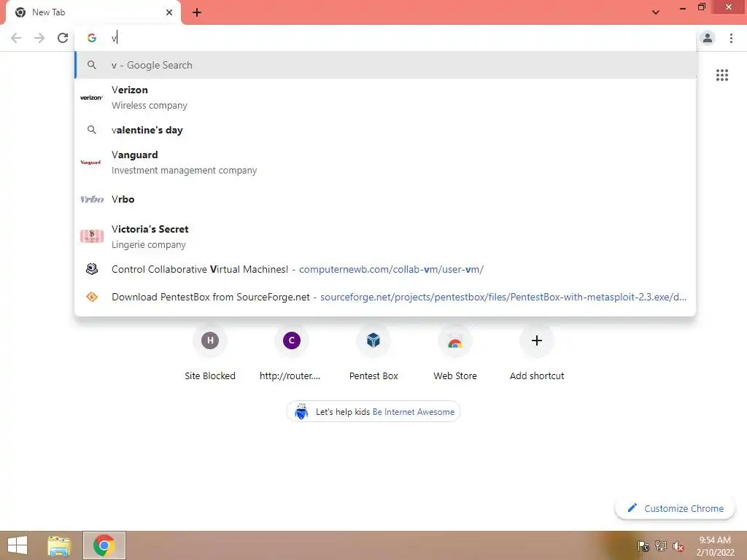Click the sourceforge.net pentestbox URL text

click(x=503, y=297)
